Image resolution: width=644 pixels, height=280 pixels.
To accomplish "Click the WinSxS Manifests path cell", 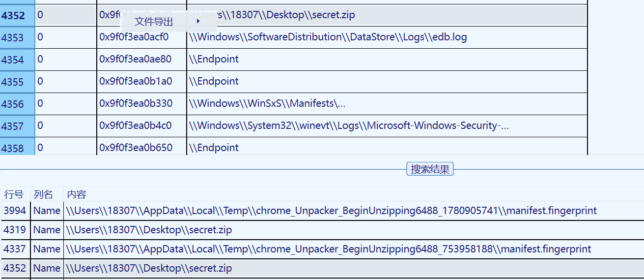I will click(x=387, y=104).
